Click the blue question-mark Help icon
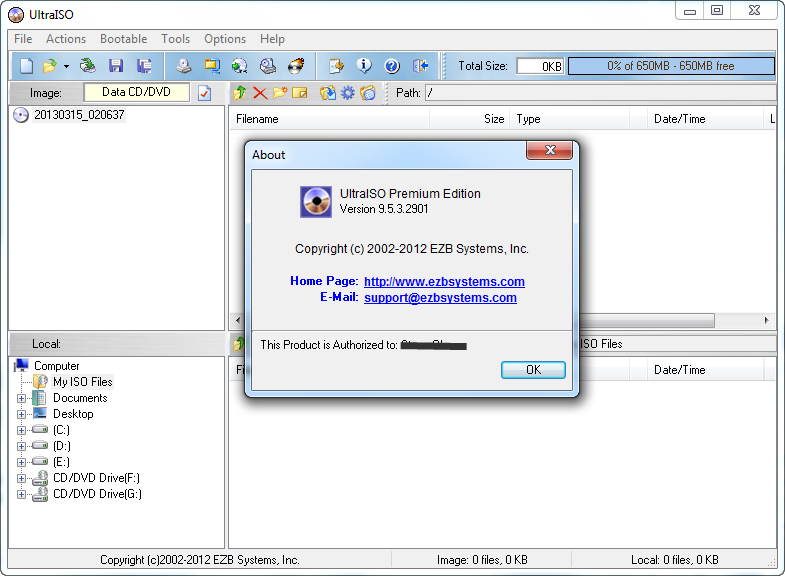The image size is (785, 576). 392,66
